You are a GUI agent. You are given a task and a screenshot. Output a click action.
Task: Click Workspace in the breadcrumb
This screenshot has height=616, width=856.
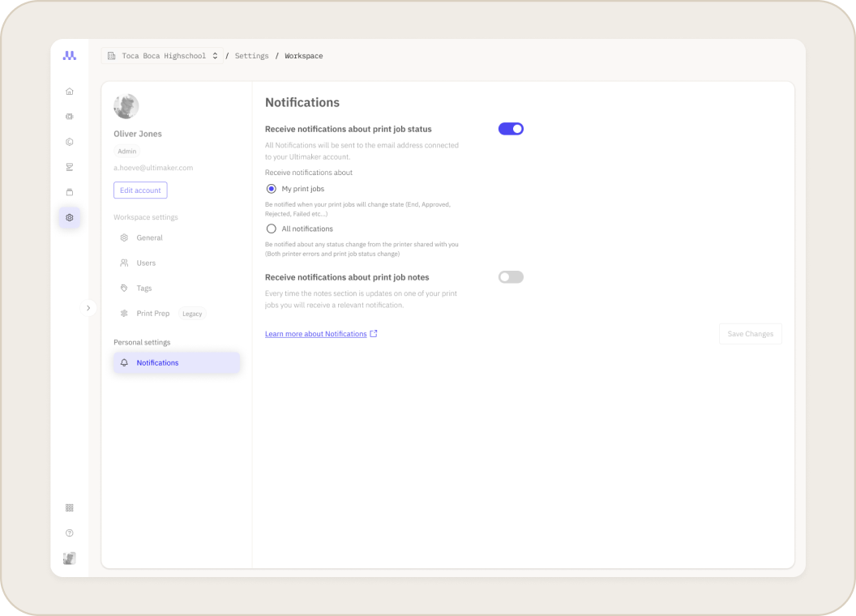click(x=303, y=56)
